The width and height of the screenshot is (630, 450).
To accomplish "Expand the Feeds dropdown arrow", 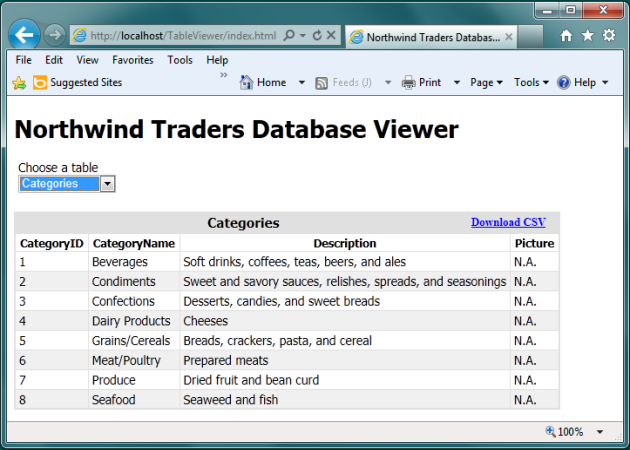I will [388, 83].
